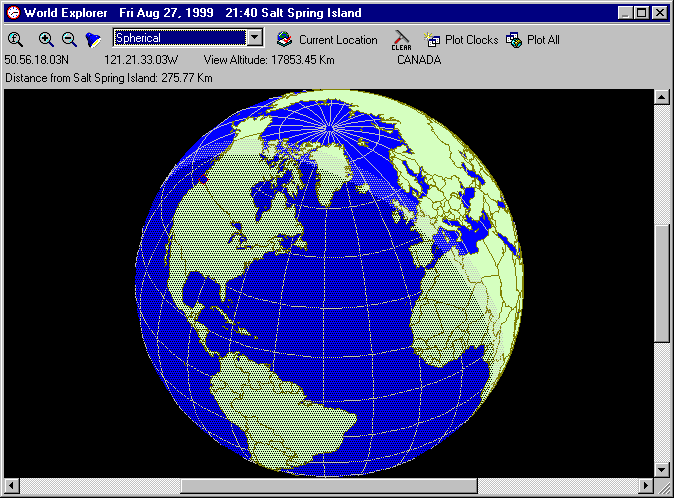
Task: Go to Current Location
Action: pyautogui.click(x=338, y=40)
